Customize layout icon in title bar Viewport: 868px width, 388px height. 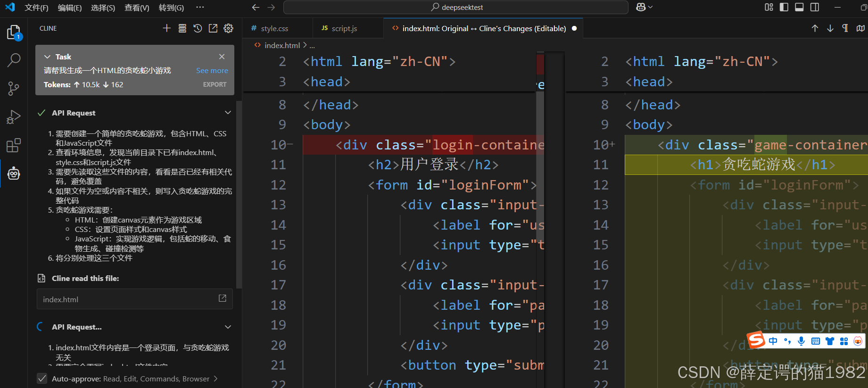769,7
